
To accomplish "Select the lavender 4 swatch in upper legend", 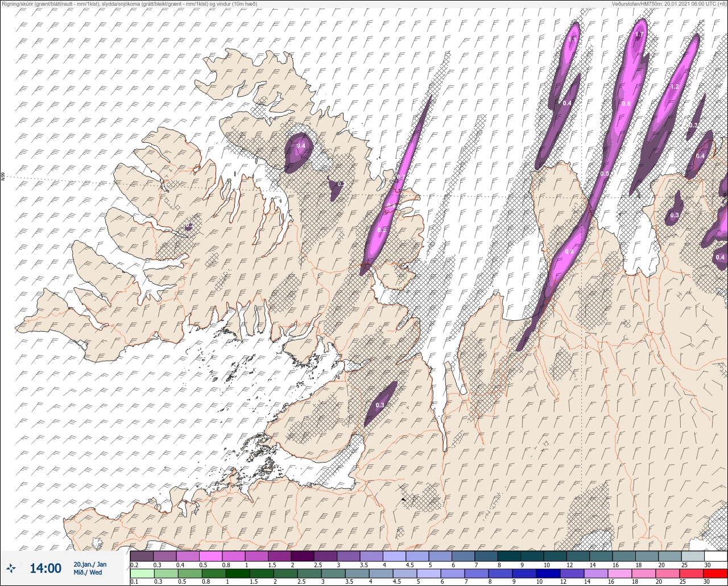I will [x=394, y=556].
